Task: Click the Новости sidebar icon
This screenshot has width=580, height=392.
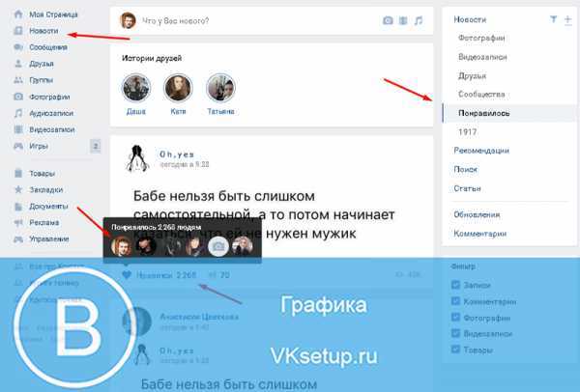Action: (18, 31)
